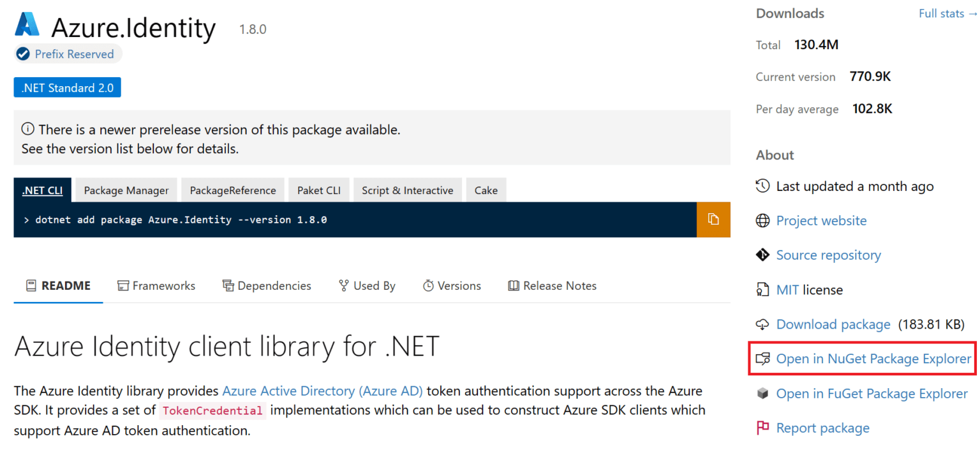The width and height of the screenshot is (980, 450).
Task: Click the Source repository branch icon
Action: [x=763, y=255]
